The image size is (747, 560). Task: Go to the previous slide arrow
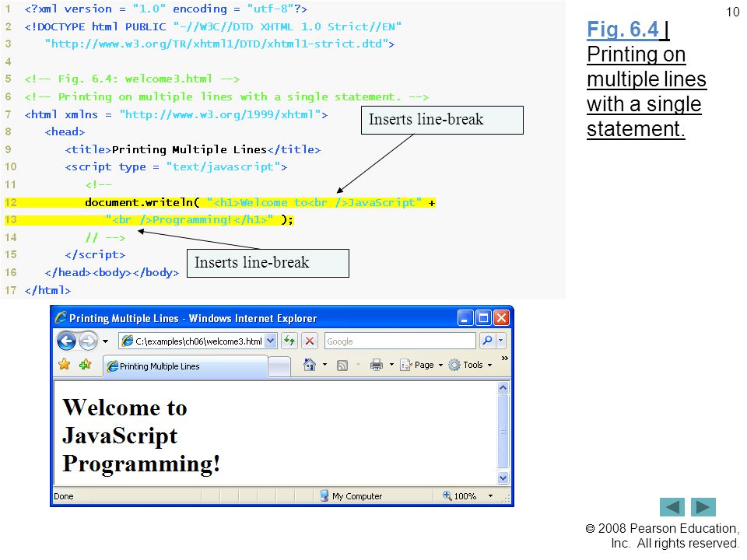(672, 506)
